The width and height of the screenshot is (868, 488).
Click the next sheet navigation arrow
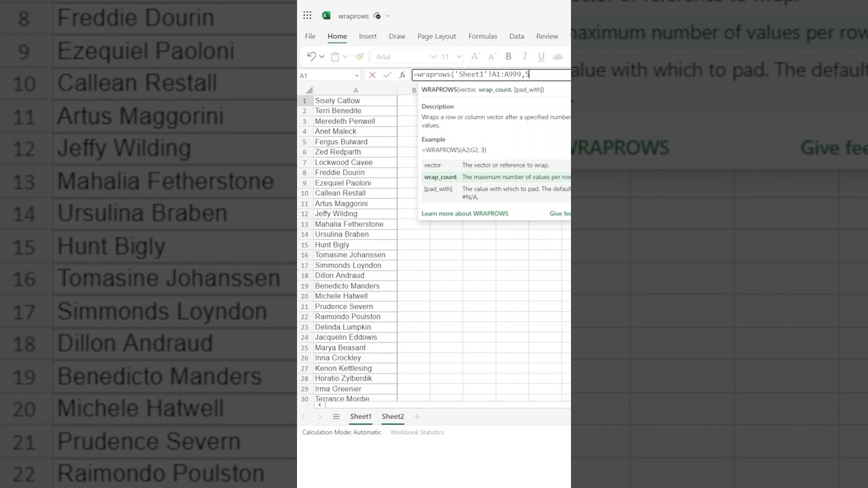click(319, 417)
